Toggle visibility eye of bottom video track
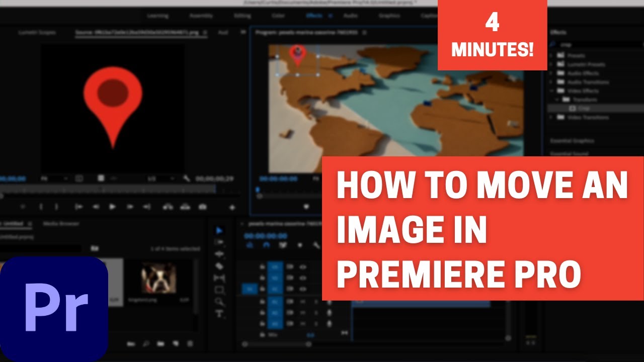 [x=303, y=289]
